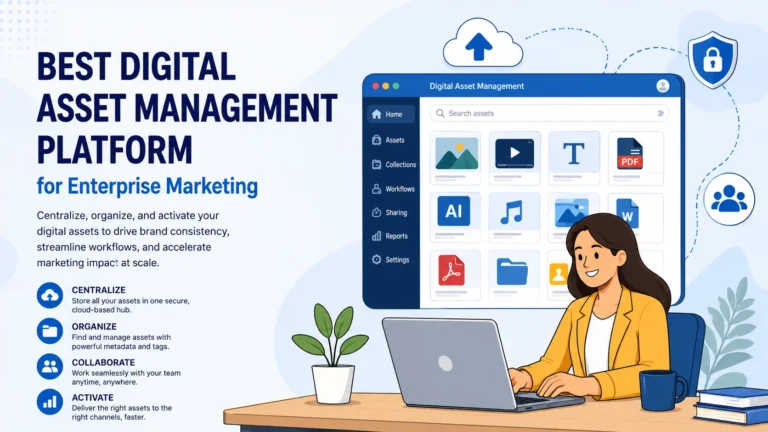This screenshot has height=432, width=768.
Task: Open the user avatar in title bar
Action: click(663, 86)
